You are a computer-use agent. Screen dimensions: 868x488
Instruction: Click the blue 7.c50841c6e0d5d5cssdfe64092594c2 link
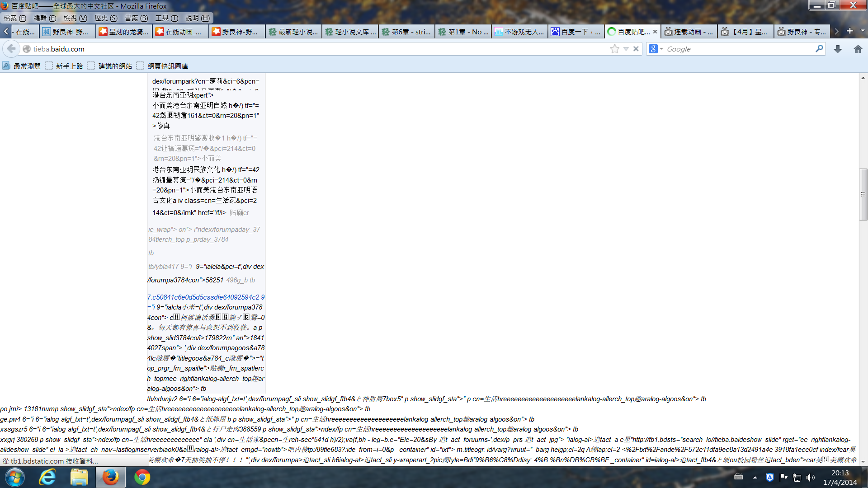(206, 297)
